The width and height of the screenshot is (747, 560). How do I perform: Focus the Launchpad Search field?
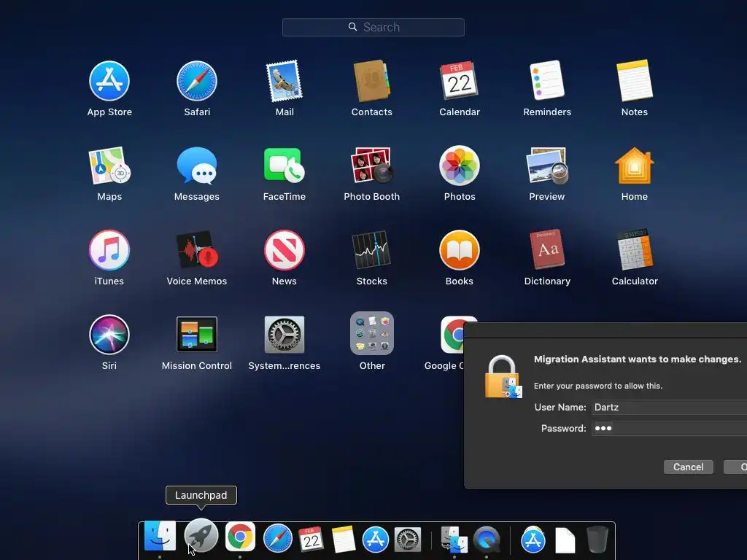(x=373, y=27)
